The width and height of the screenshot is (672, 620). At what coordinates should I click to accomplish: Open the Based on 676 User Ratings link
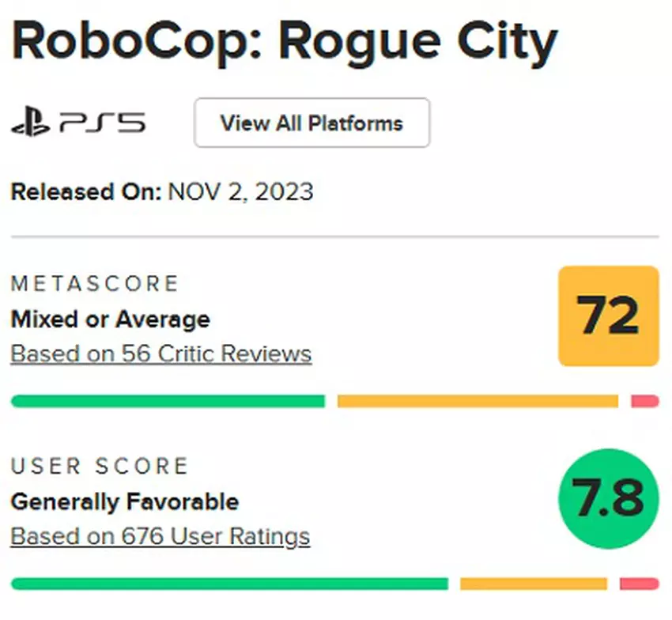click(160, 536)
